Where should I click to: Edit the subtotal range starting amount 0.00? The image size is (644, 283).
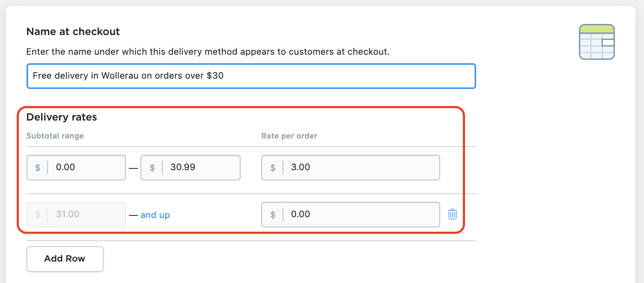coord(76,168)
